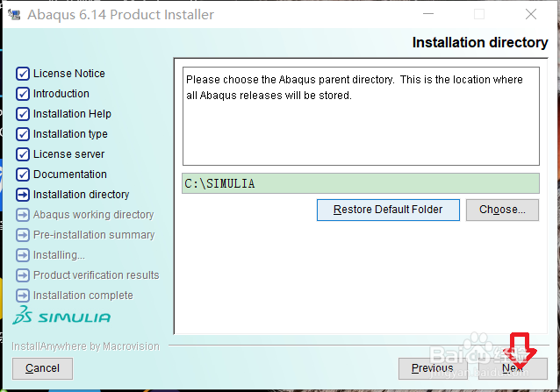Click the 'License Notice' step label
The width and height of the screenshot is (560, 392).
69,74
